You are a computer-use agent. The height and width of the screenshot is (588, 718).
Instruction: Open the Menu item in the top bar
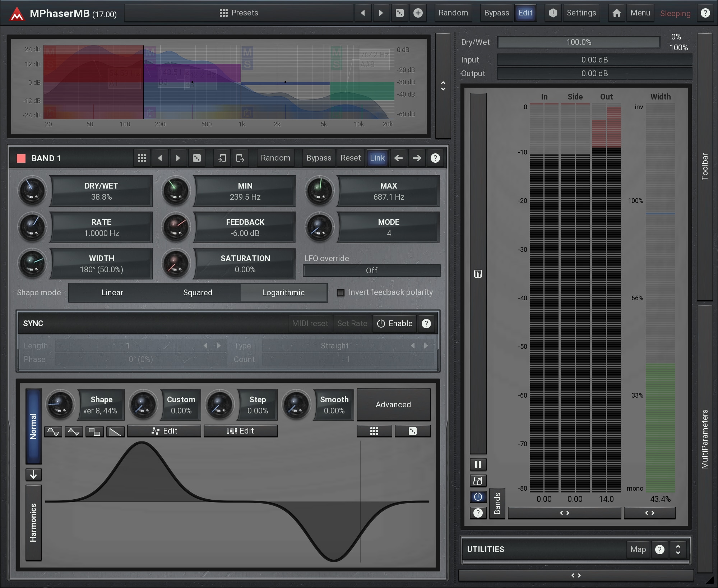click(x=640, y=13)
